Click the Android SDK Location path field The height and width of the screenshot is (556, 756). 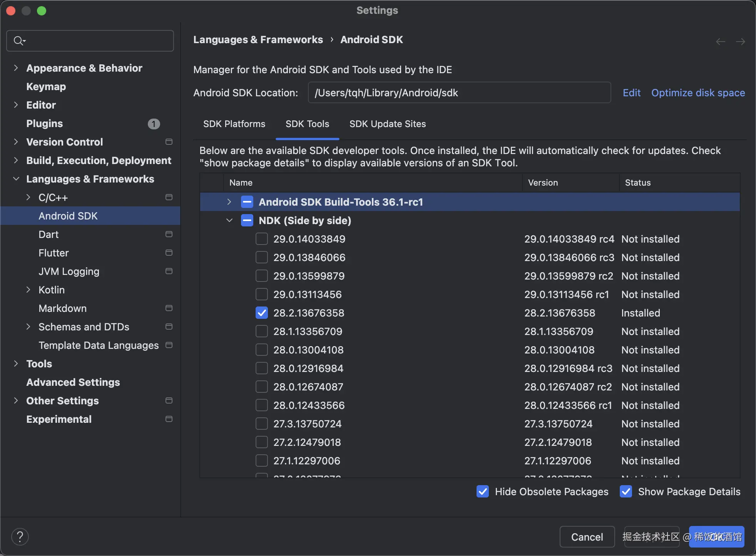point(459,93)
